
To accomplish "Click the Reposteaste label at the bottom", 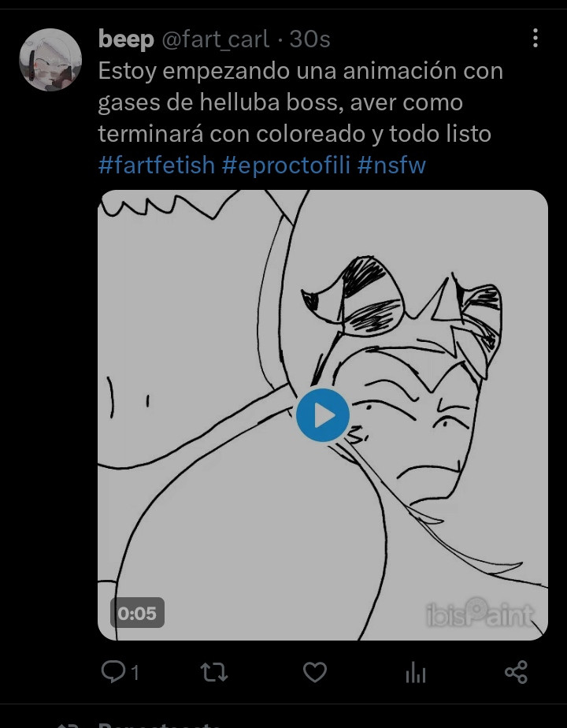I will pyautogui.click(x=159, y=725).
